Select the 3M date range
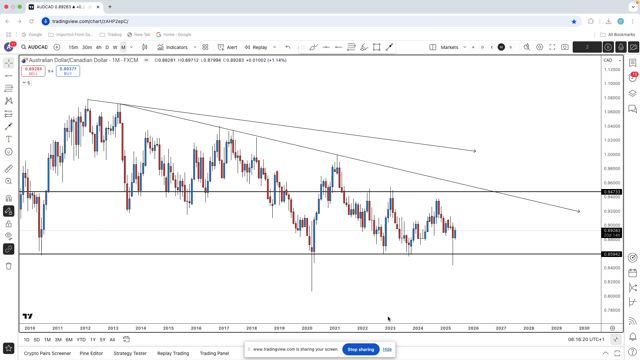 58,340
